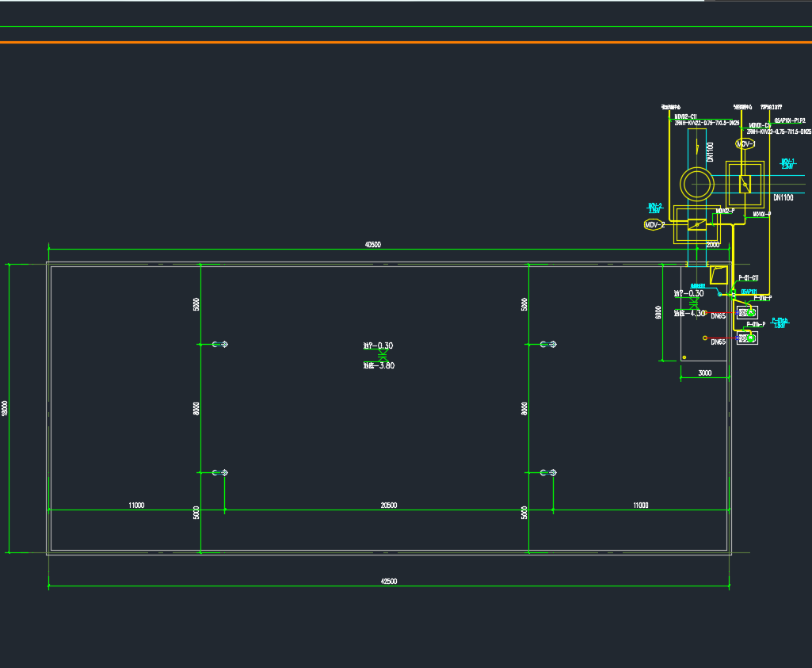Select the 18000 vertical height dimension
Screen dimensions: 812x668
(5, 408)
